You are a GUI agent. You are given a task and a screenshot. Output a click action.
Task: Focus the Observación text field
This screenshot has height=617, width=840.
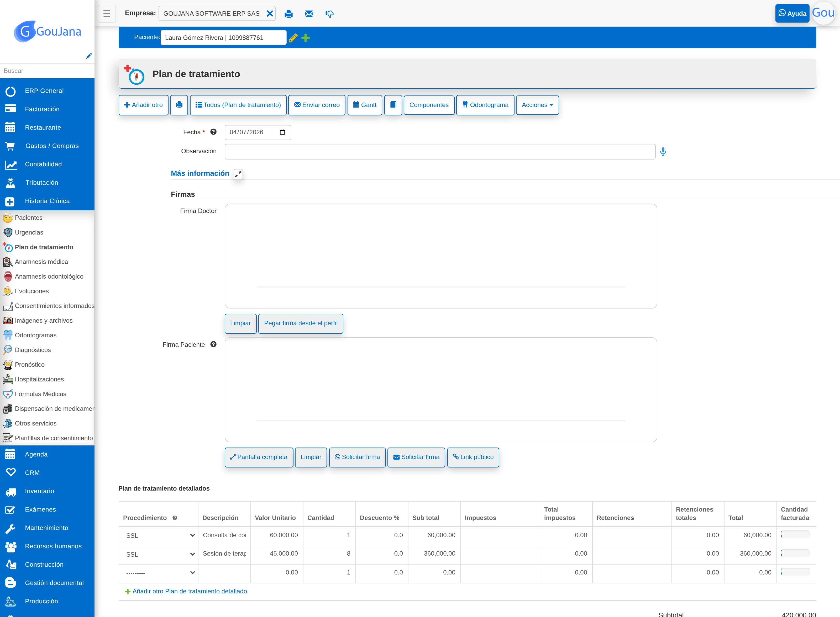[440, 152]
